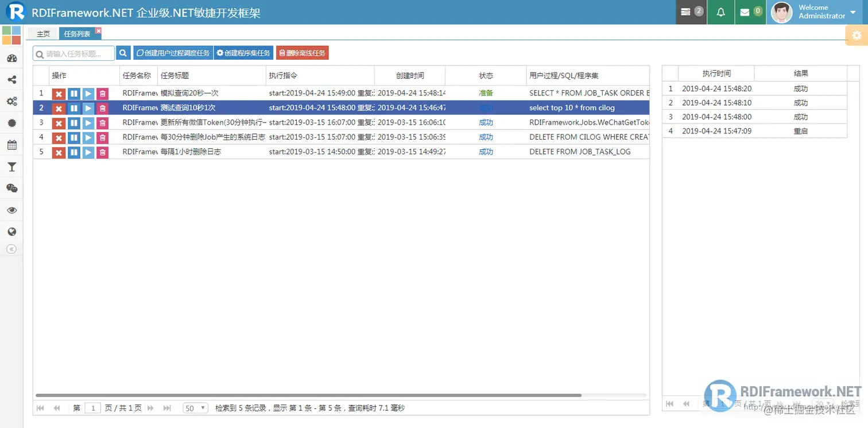Click the trash icon in row 2

click(x=102, y=108)
